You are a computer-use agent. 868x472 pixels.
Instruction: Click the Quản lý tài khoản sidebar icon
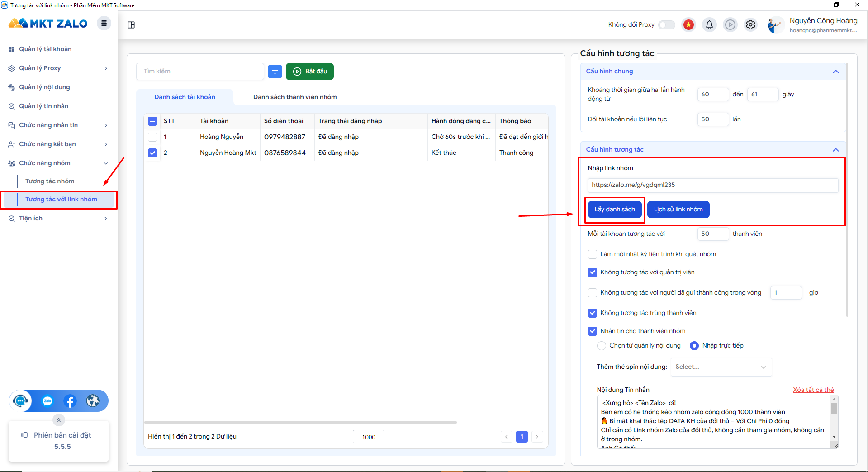click(x=12, y=49)
